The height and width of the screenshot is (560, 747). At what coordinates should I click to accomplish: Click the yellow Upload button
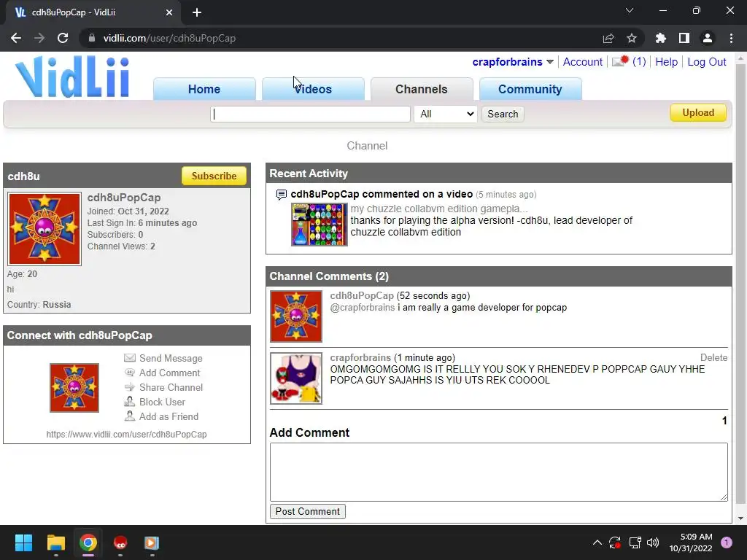(698, 113)
